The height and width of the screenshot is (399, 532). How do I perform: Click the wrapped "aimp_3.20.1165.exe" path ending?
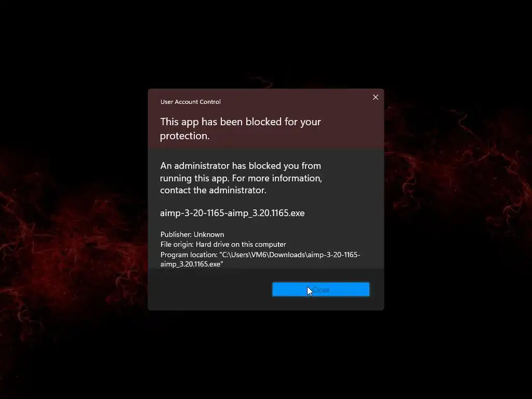point(192,264)
